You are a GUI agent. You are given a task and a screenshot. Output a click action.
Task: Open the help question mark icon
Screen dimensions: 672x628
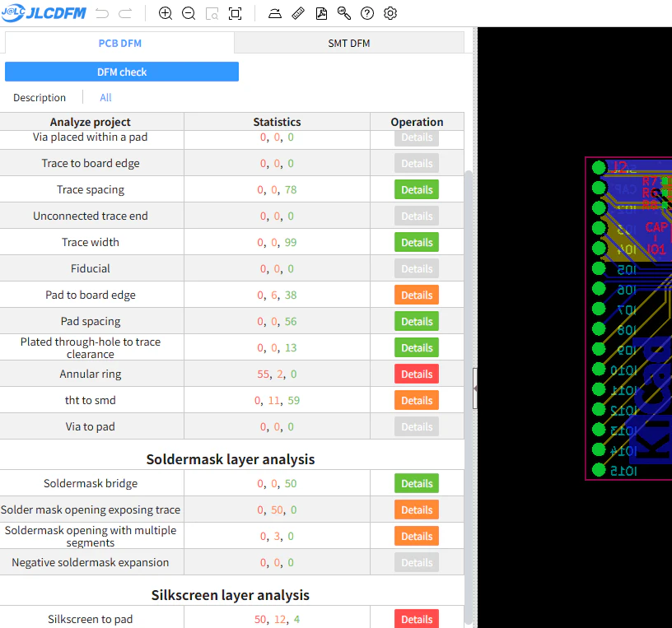[x=366, y=13]
